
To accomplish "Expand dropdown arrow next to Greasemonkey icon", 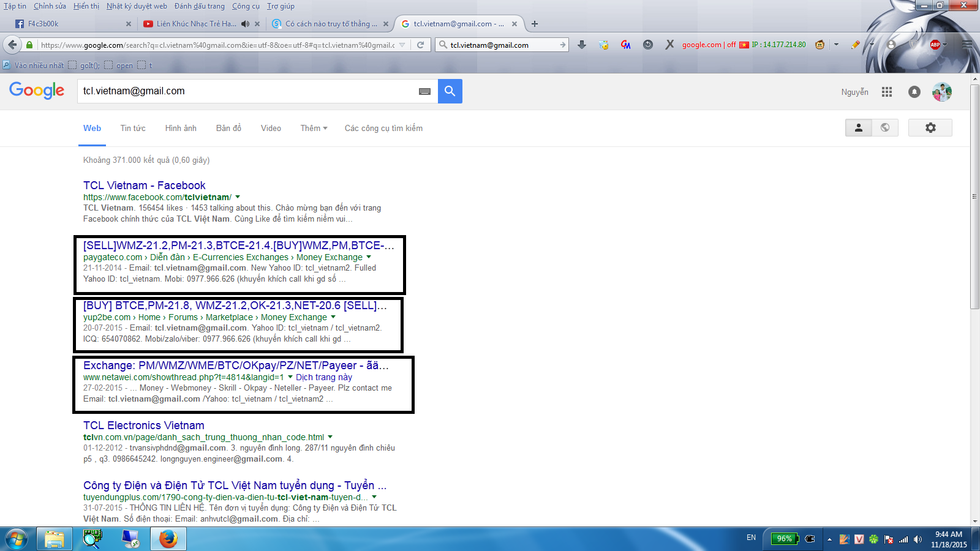I will (x=836, y=45).
